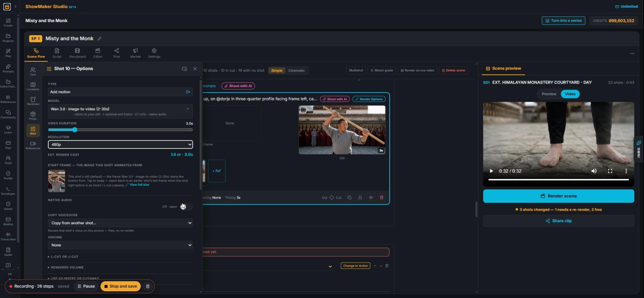Toggle shot visibility with the eye icon

pos(371,198)
